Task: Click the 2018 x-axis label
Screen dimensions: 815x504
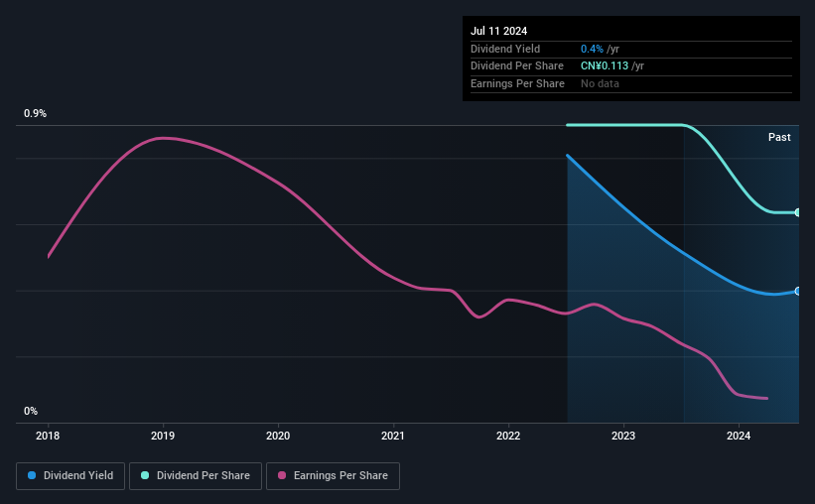Action: [48, 436]
